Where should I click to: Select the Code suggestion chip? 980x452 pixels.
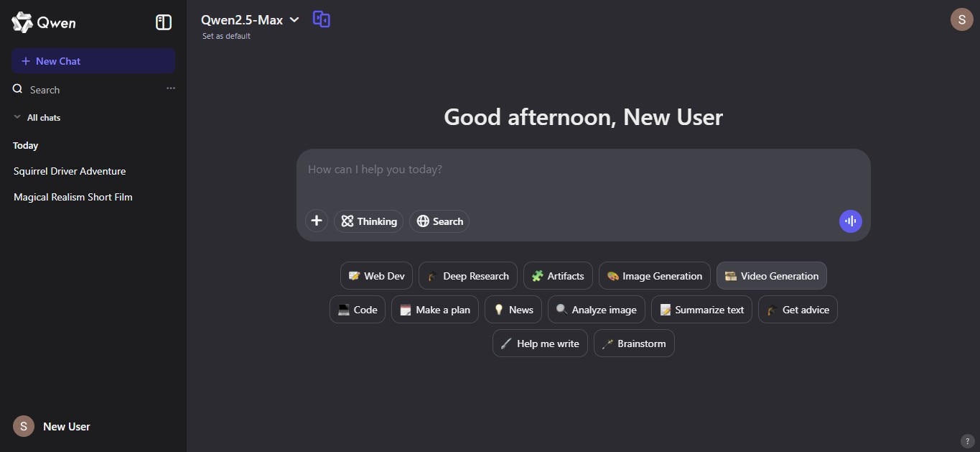pyautogui.click(x=358, y=310)
